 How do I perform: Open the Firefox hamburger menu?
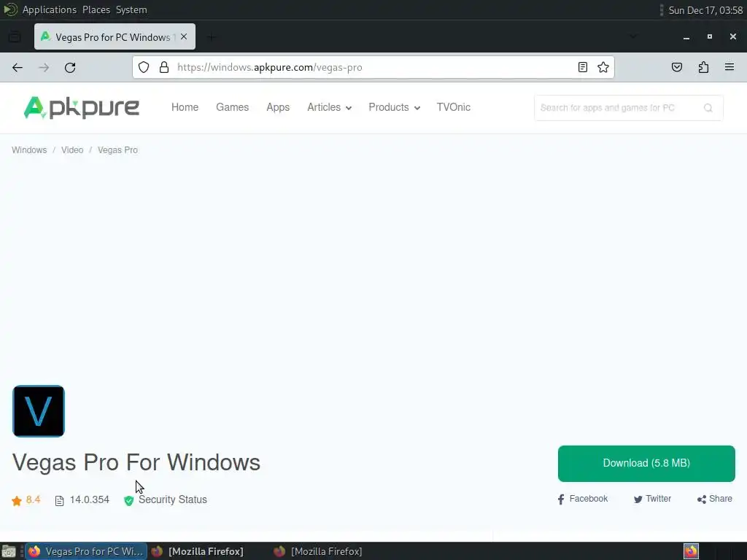(x=729, y=67)
